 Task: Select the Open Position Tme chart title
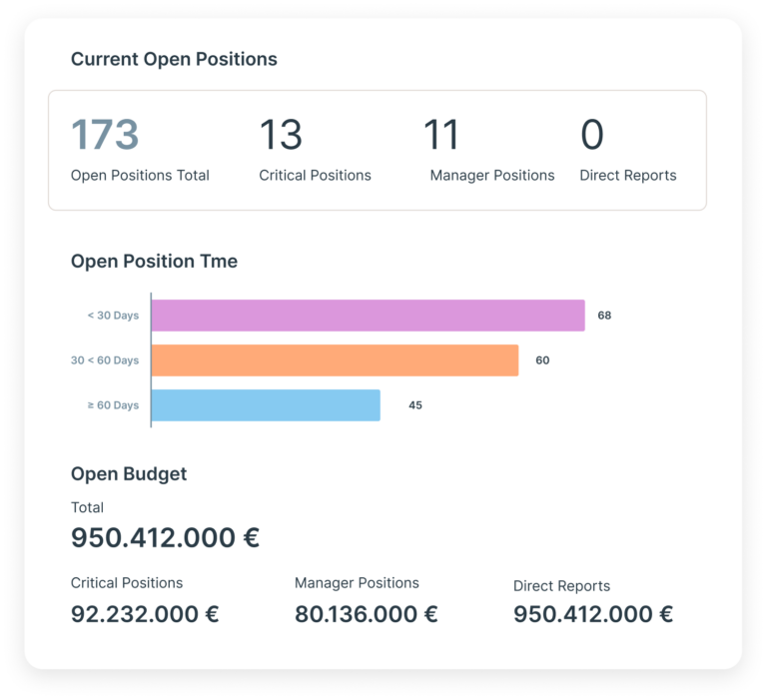[154, 262]
